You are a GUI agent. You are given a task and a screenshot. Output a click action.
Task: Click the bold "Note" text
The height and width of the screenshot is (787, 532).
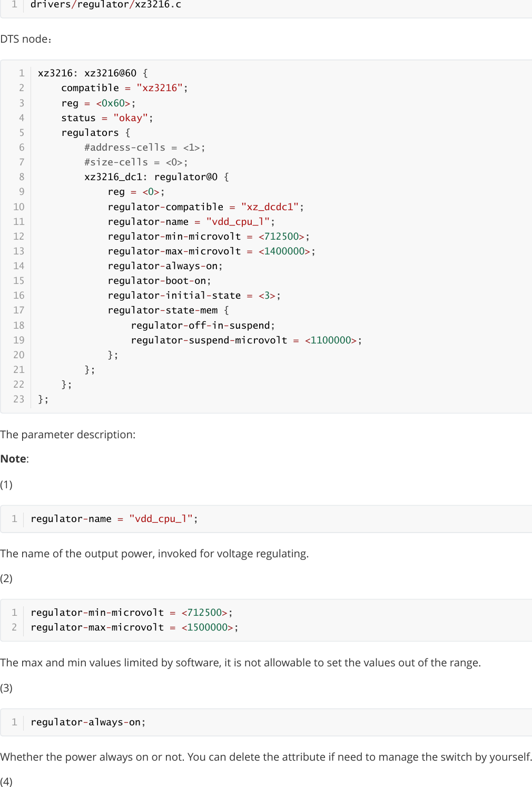click(x=13, y=459)
